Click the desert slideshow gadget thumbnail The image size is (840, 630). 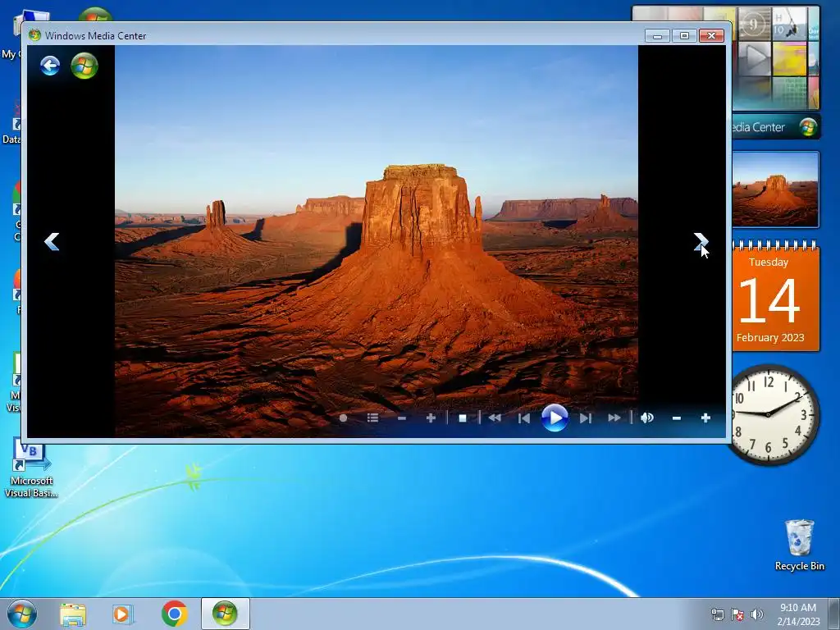[776, 189]
